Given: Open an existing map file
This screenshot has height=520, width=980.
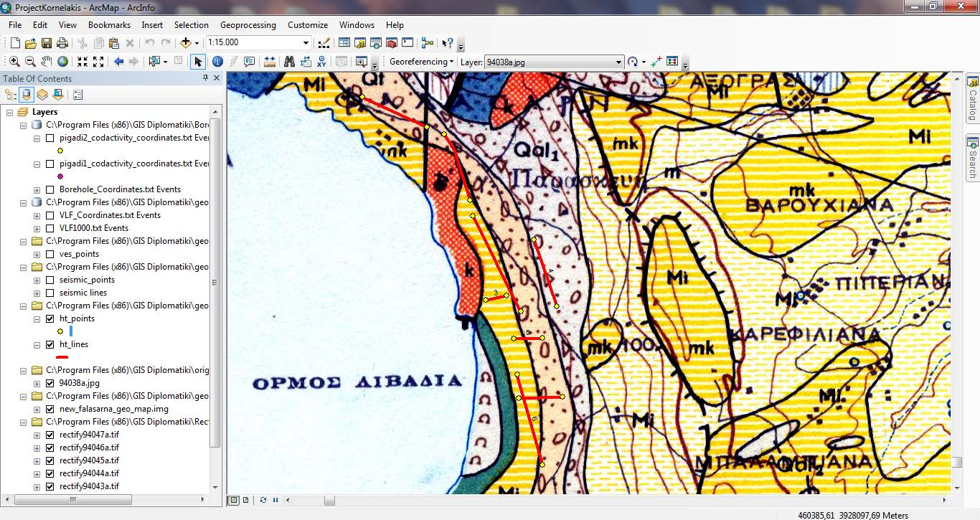Looking at the screenshot, I should [x=31, y=43].
